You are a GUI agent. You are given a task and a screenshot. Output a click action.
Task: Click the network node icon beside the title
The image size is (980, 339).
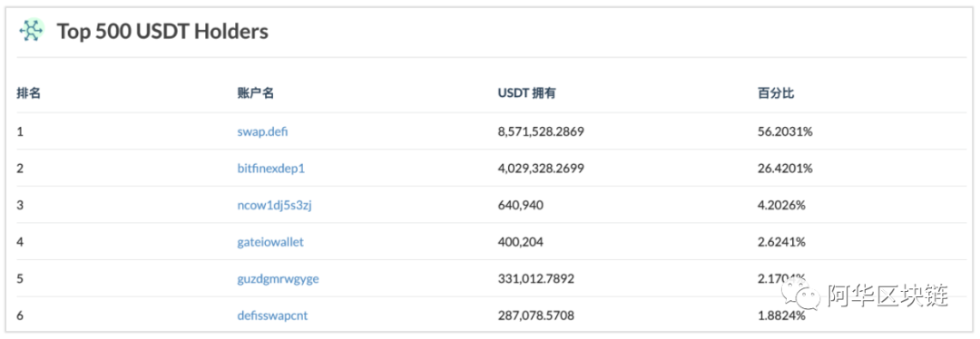[x=32, y=31]
